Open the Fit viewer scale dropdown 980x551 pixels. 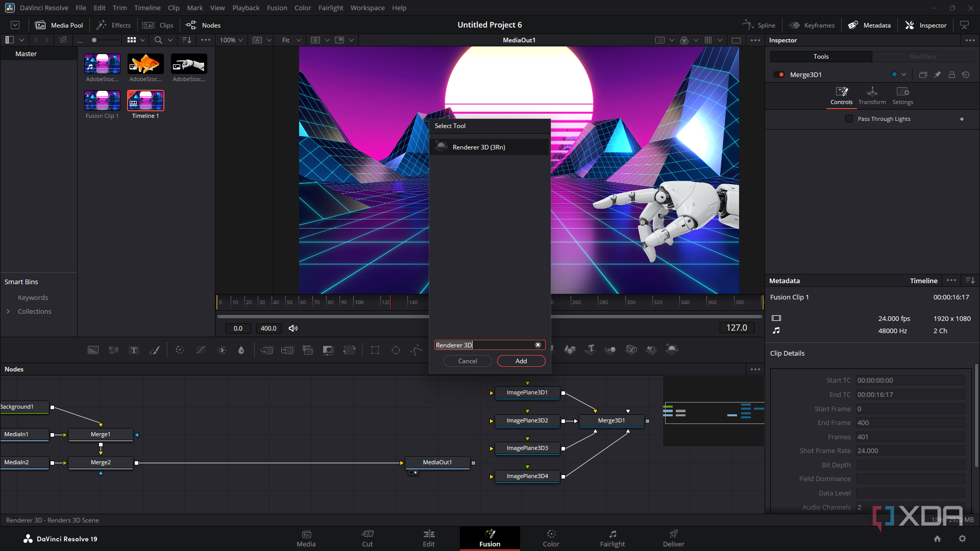click(291, 40)
